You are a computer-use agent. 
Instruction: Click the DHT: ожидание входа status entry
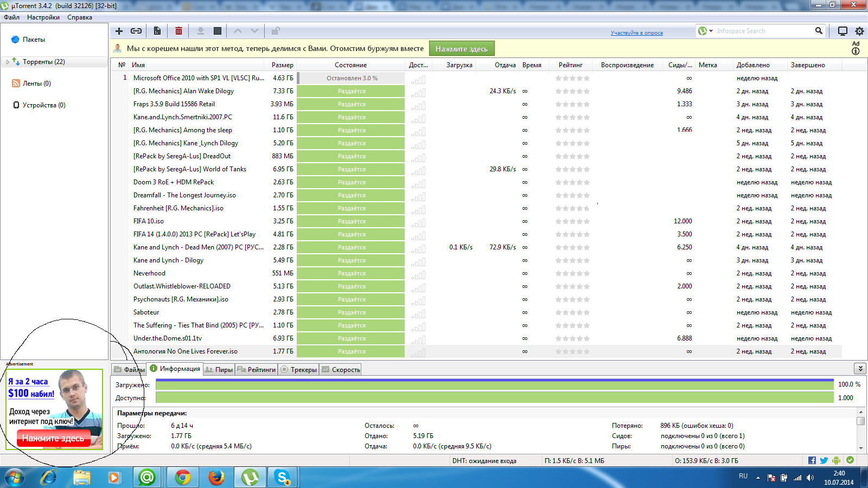click(484, 461)
